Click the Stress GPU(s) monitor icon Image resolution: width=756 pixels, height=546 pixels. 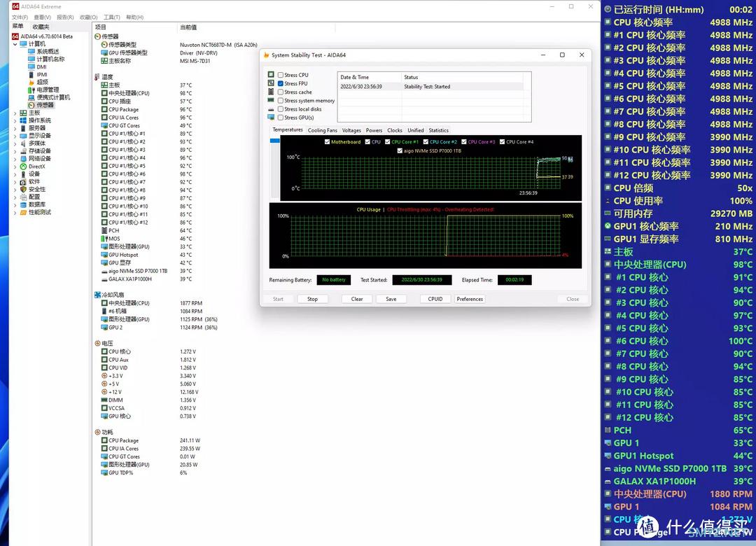pos(271,117)
